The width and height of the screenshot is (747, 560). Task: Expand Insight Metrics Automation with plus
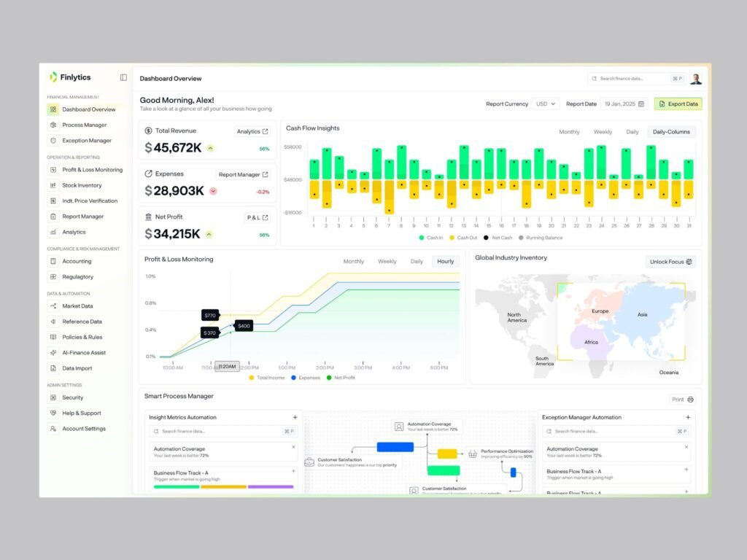(x=295, y=417)
